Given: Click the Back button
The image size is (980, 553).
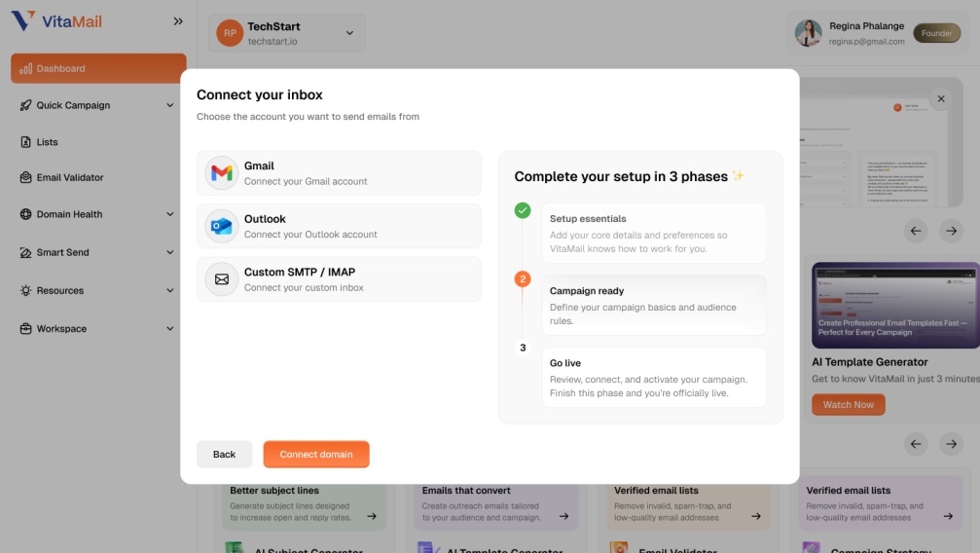Looking at the screenshot, I should [x=225, y=454].
